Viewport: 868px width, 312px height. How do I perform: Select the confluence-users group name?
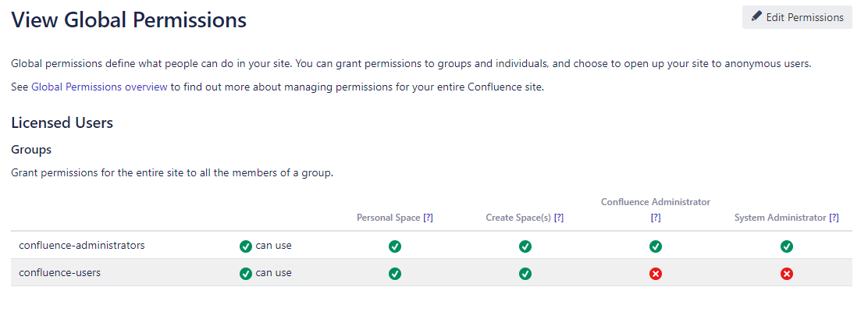60,272
